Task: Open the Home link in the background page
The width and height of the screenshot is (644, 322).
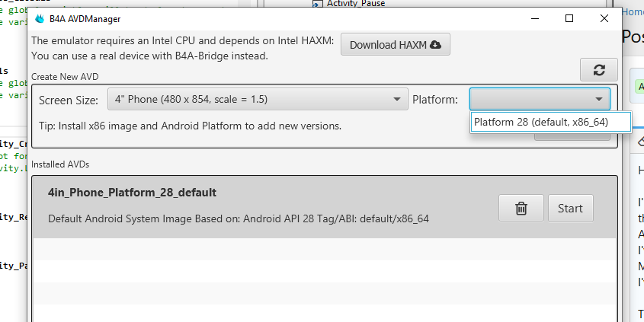Action: tap(633, 11)
